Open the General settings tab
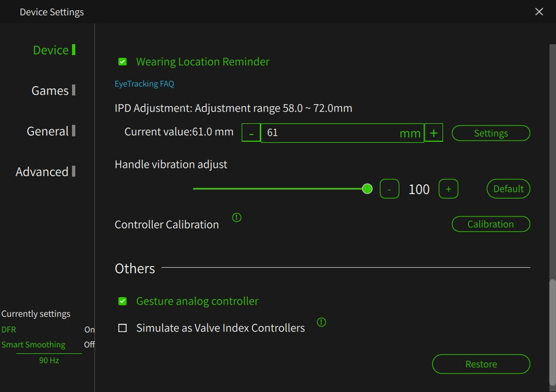Screen dimensions: 556x392 (x=48, y=131)
